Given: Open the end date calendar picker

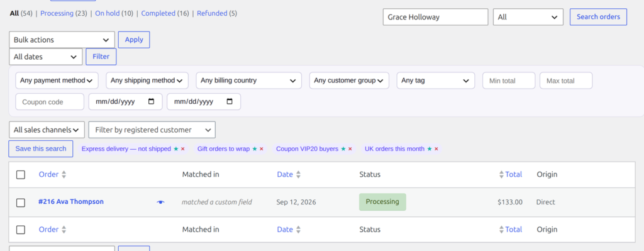Looking at the screenshot, I should (230, 101).
